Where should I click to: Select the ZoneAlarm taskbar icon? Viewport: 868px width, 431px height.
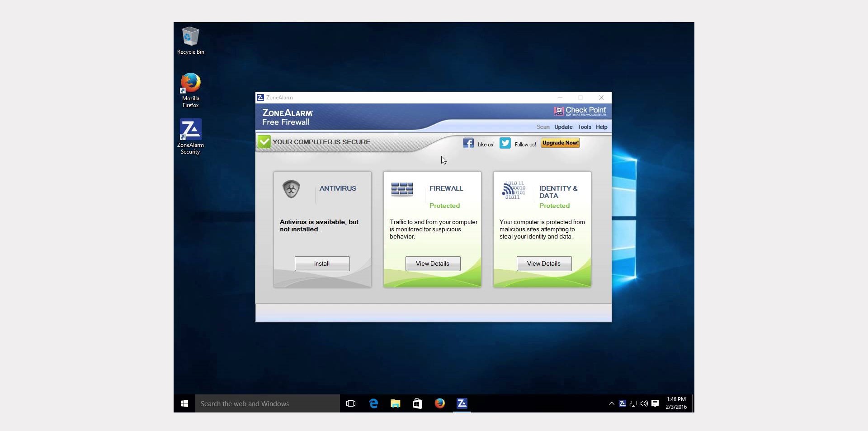462,403
